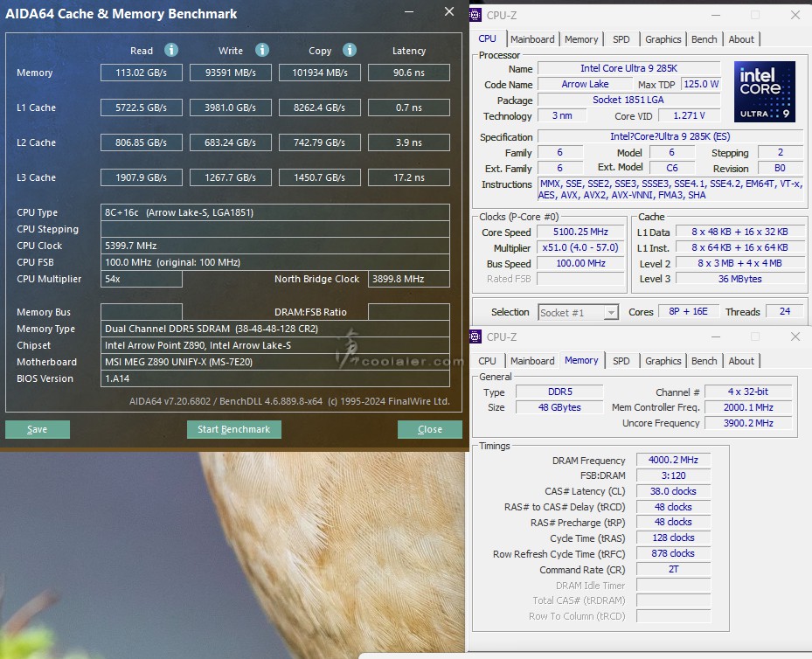Image resolution: width=812 pixels, height=659 pixels.
Task: Switch to SPD tab in lower CPU-Z
Action: [x=621, y=361]
